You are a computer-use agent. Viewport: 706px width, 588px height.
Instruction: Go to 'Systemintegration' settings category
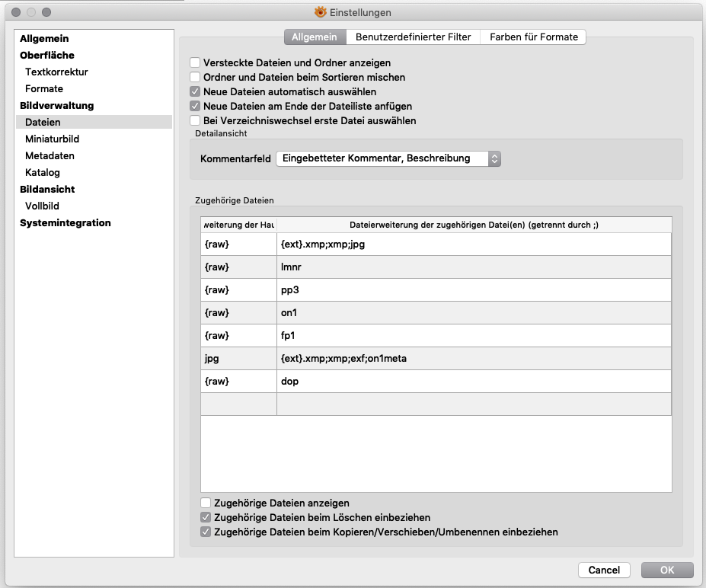(x=65, y=223)
